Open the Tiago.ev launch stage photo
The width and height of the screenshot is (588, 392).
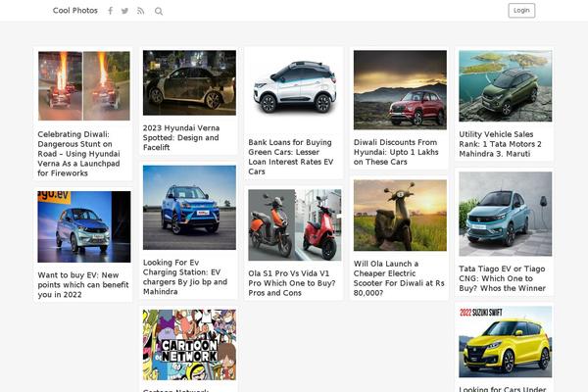coord(84,226)
